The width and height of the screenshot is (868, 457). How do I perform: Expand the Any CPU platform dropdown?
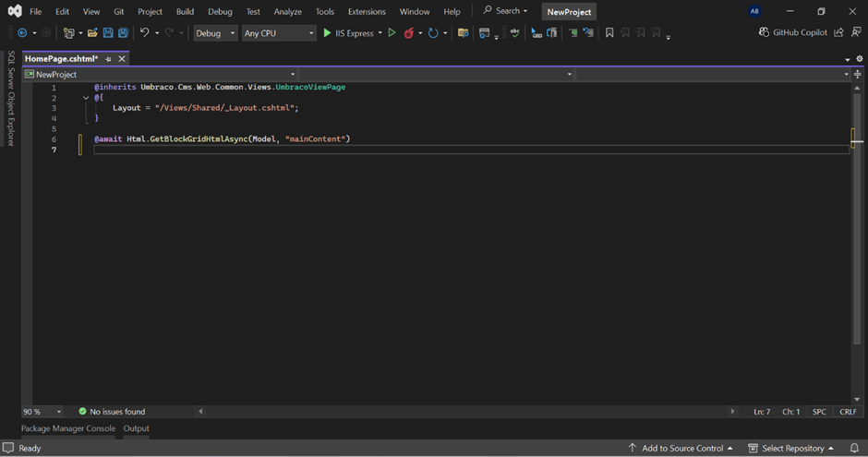pyautogui.click(x=279, y=33)
